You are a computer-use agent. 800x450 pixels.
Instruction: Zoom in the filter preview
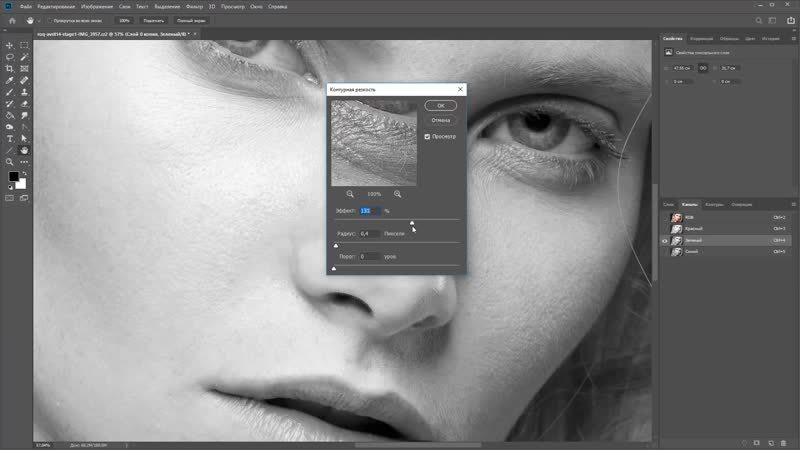pyautogui.click(x=398, y=194)
